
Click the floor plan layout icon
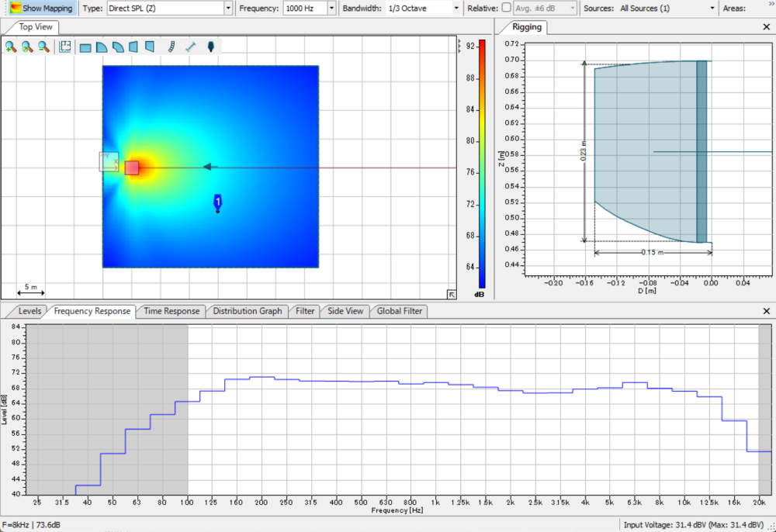[x=65, y=47]
